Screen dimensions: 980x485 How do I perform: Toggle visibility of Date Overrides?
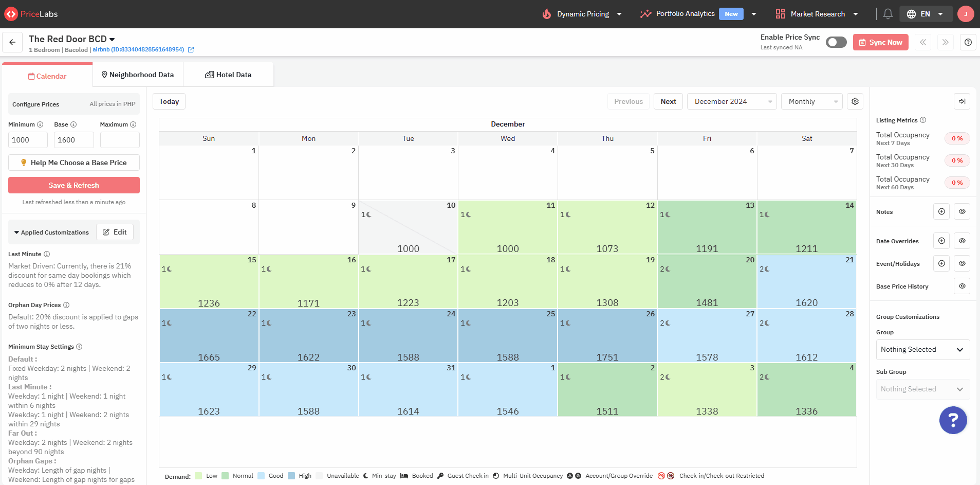962,241
